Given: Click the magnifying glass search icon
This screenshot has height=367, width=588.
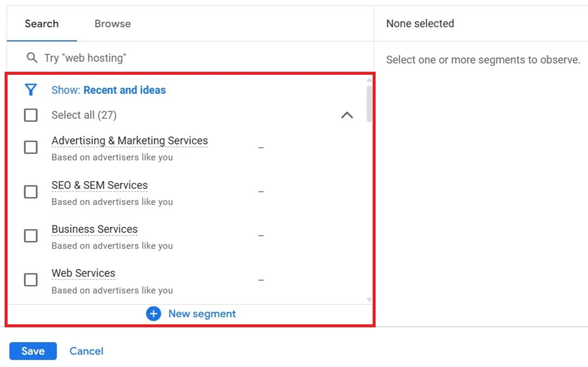Looking at the screenshot, I should pyautogui.click(x=32, y=58).
